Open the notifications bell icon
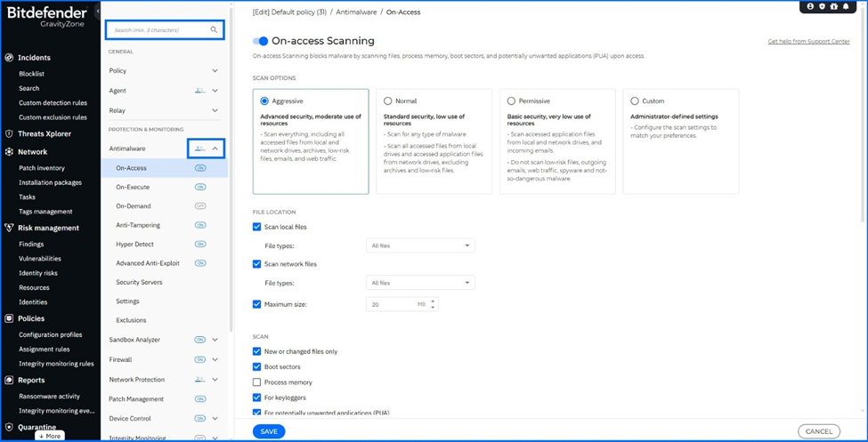The image size is (868, 442). coord(846,6)
